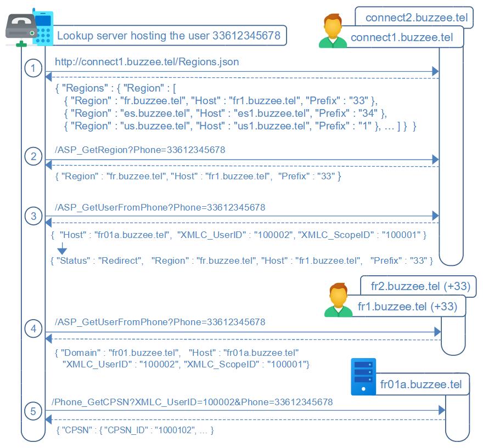Viewport: 483px width, 448px height.
Task: Click the gray desk telephone icon
Action: pos(20,26)
